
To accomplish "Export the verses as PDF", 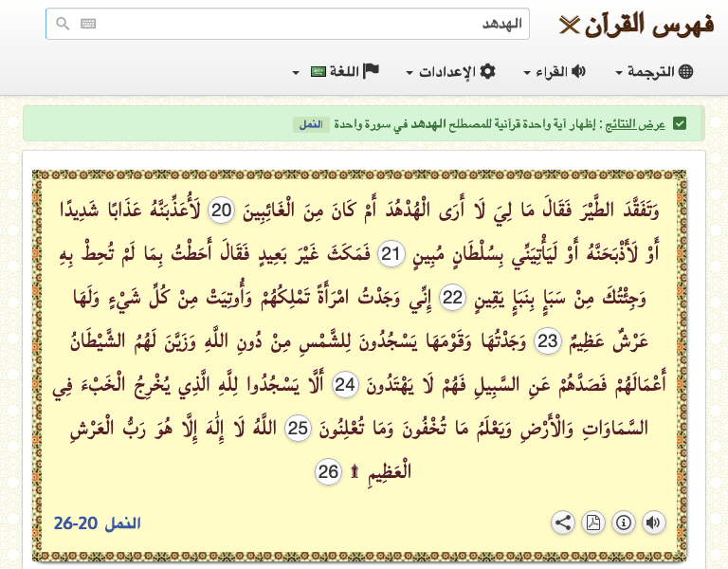I will point(593,522).
